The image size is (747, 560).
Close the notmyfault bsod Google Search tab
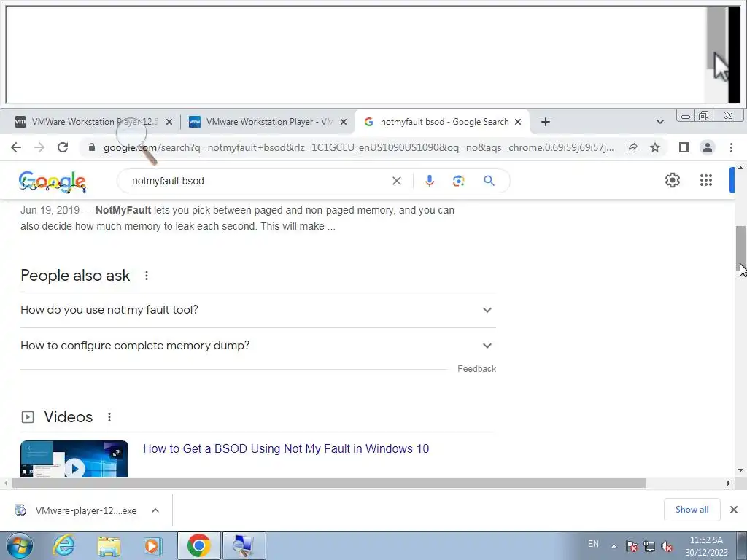(x=518, y=122)
